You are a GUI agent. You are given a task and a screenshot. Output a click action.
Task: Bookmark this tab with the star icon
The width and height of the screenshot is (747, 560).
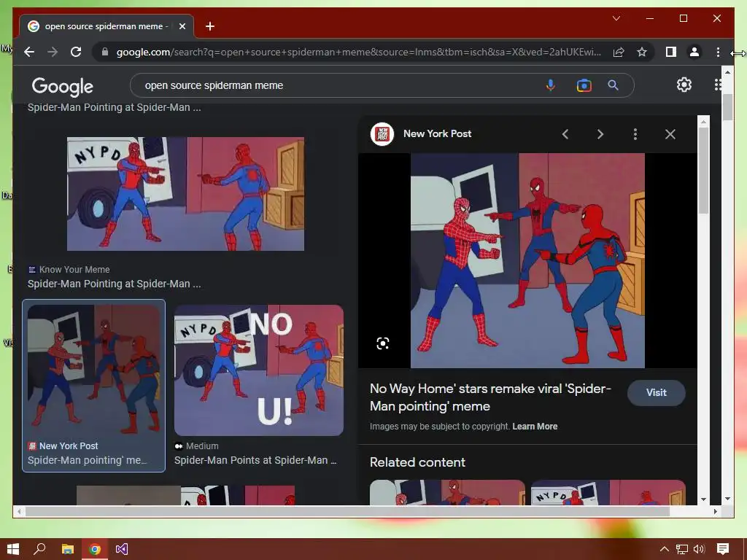(x=642, y=52)
